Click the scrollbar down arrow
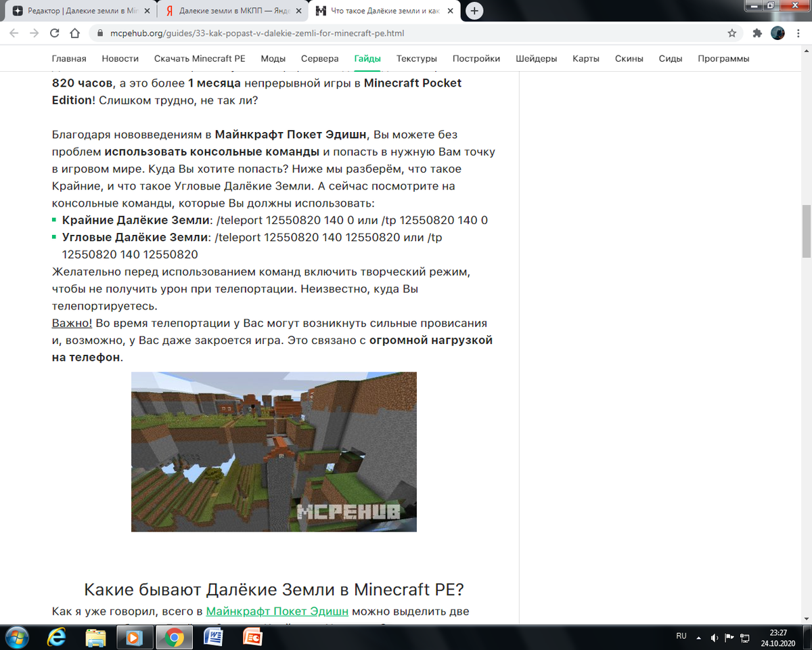Screen dimensions: 812x650 tap(806, 619)
